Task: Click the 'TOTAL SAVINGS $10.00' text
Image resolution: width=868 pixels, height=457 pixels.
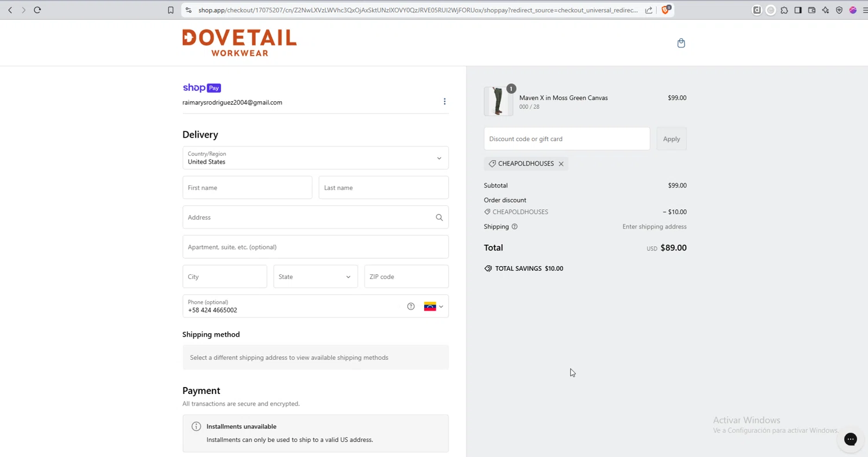Action: pos(529,268)
